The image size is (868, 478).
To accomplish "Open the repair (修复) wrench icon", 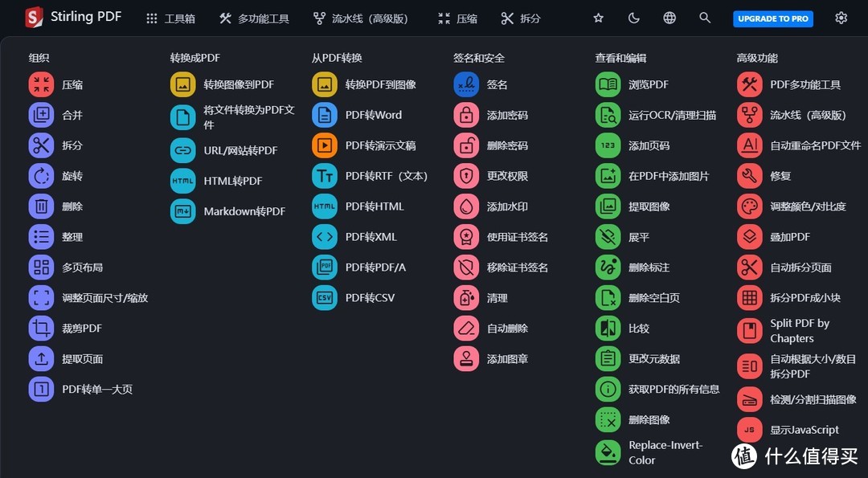I will [749, 176].
